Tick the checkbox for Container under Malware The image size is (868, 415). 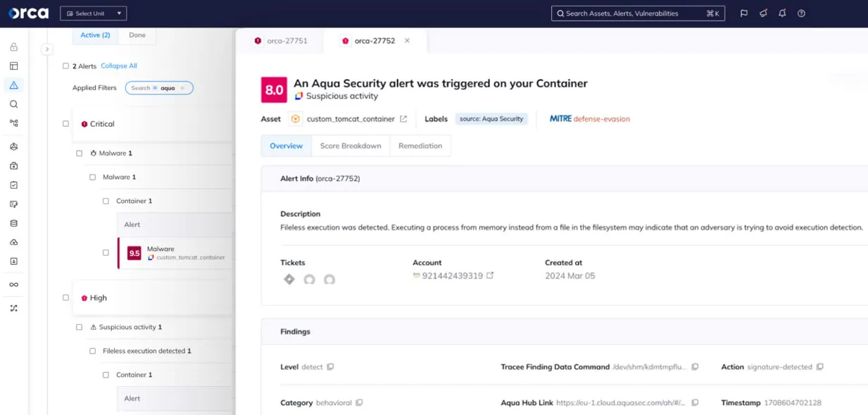click(106, 201)
